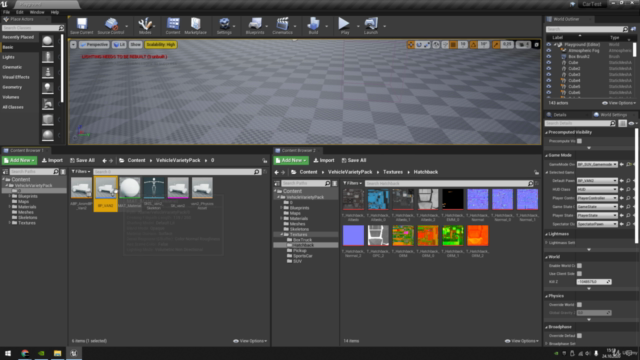Open View Options in World Outliner
This screenshot has width=640, height=360.
click(x=619, y=103)
